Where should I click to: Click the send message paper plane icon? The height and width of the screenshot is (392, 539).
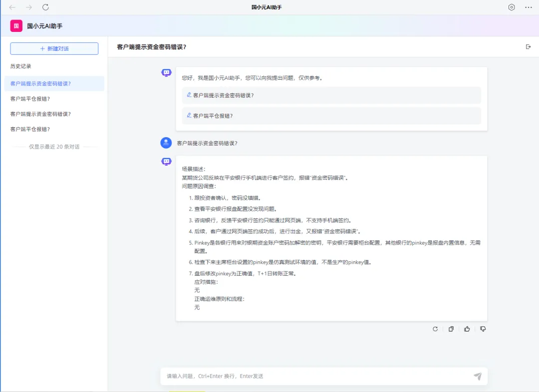478,377
